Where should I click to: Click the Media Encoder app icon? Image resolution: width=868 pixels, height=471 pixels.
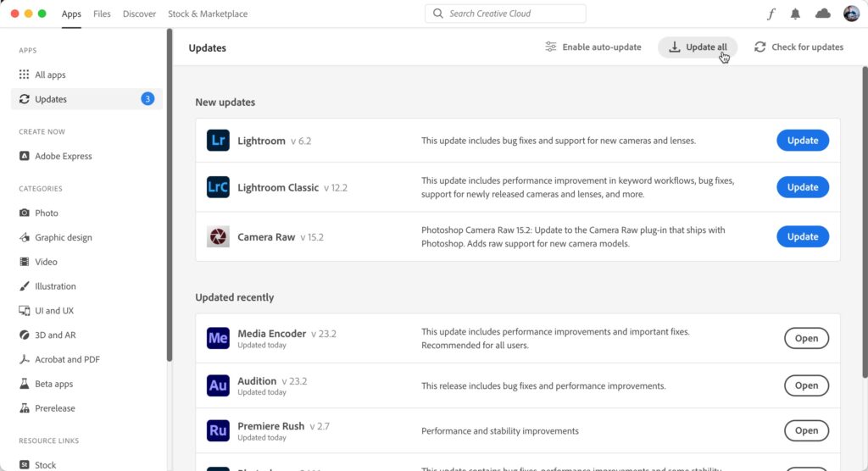point(218,338)
